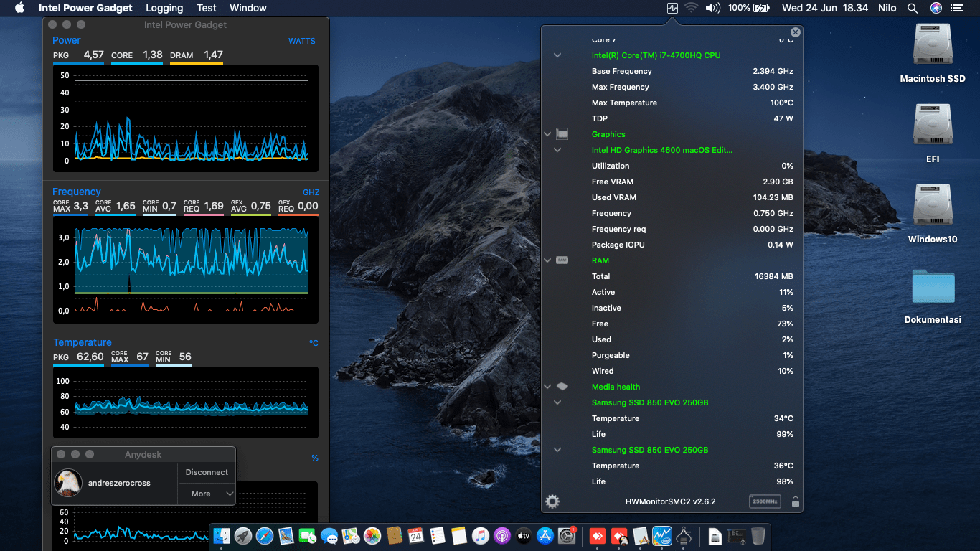Click the Used VRAM 104.23 MB row
This screenshot has height=551, width=980.
[692, 197]
